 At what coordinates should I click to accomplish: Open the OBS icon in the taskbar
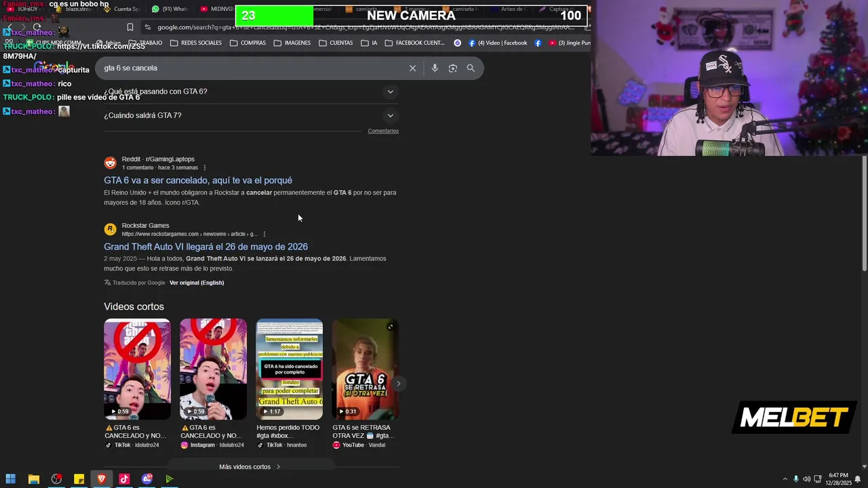tap(56, 479)
